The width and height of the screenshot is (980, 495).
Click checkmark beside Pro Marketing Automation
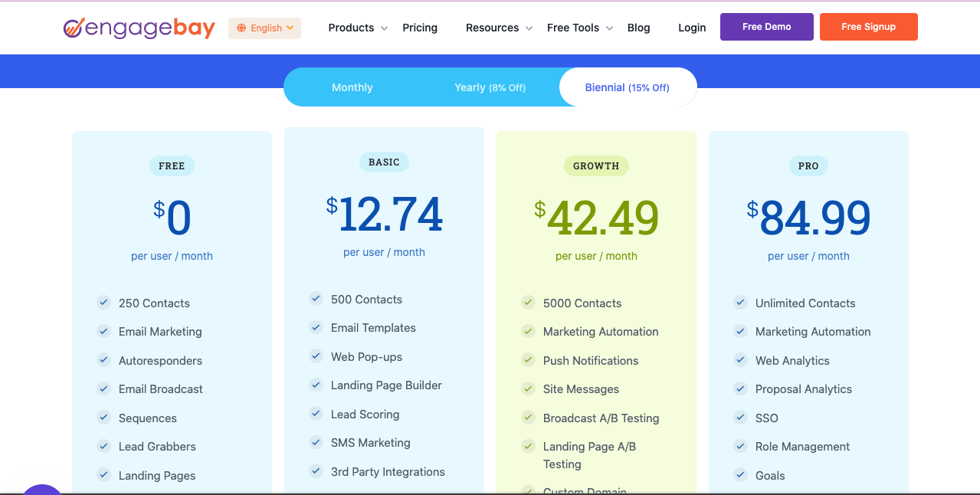click(740, 331)
